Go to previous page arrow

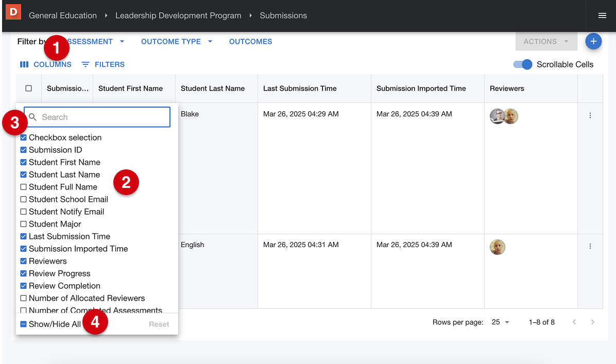tap(574, 322)
